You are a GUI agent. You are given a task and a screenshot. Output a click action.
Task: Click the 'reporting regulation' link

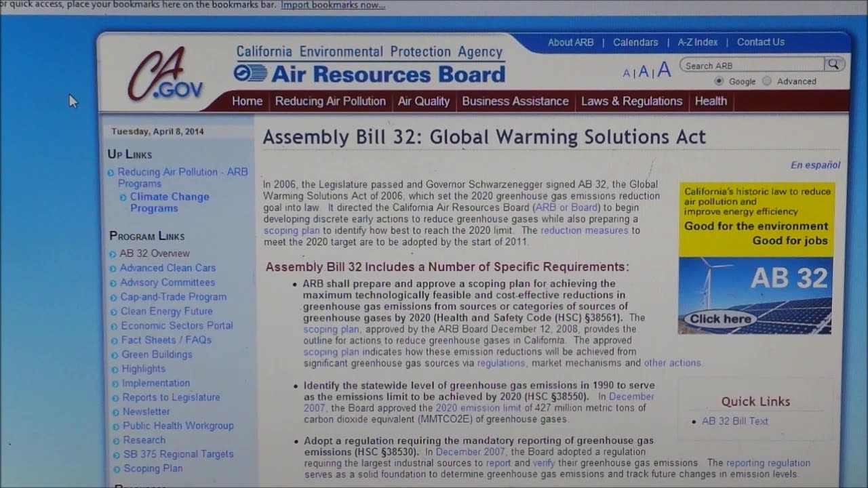(x=768, y=463)
